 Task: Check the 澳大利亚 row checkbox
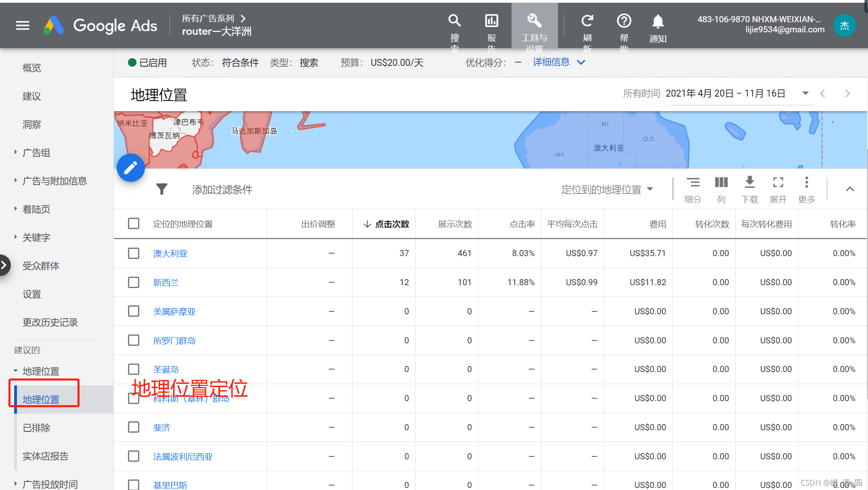click(x=134, y=253)
